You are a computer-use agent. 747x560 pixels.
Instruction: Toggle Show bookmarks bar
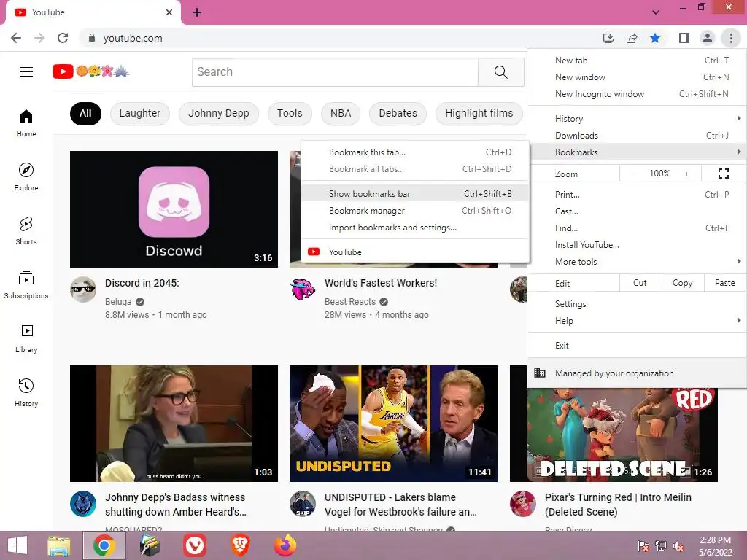pyautogui.click(x=415, y=194)
